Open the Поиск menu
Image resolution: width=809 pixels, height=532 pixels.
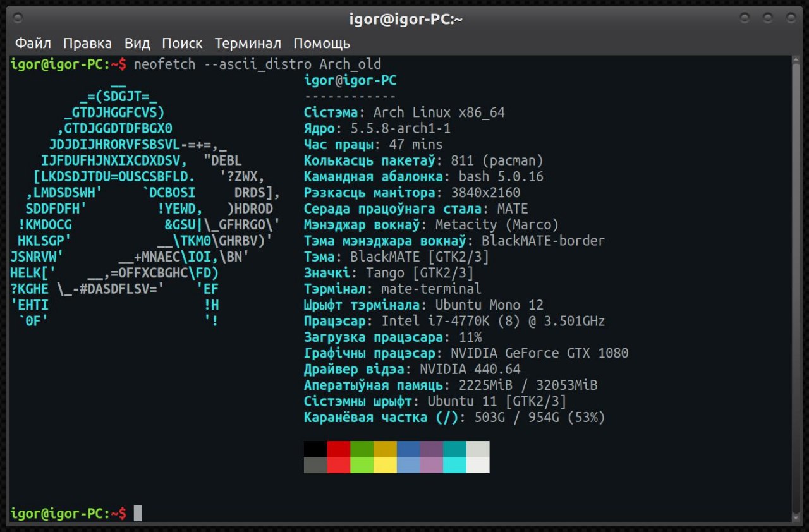182,44
